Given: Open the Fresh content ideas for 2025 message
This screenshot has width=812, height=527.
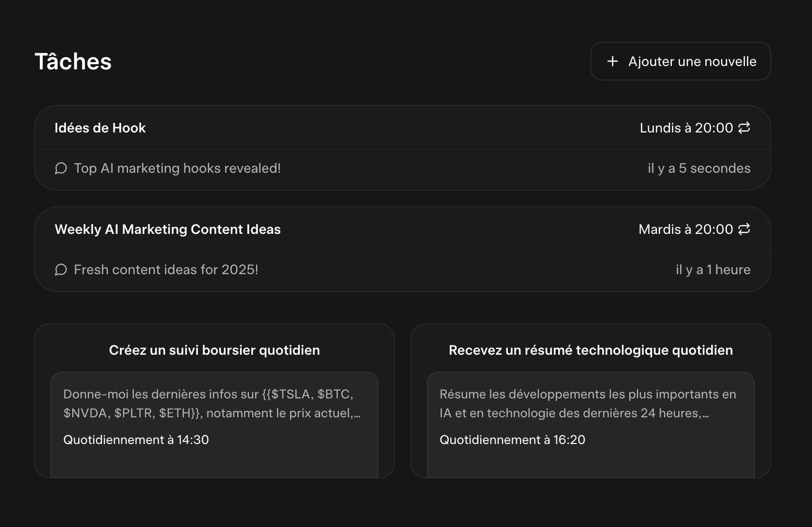Looking at the screenshot, I should pos(166,270).
